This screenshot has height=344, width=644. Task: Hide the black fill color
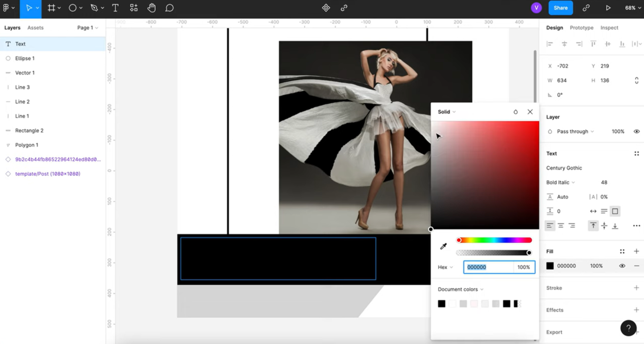point(622,266)
